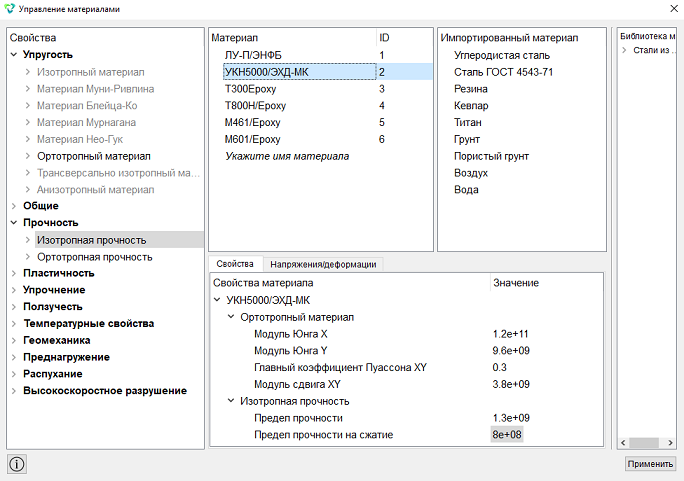The width and height of the screenshot is (684, 481).
Task: Collapse Изотропная прочность properties group
Action: (x=231, y=401)
